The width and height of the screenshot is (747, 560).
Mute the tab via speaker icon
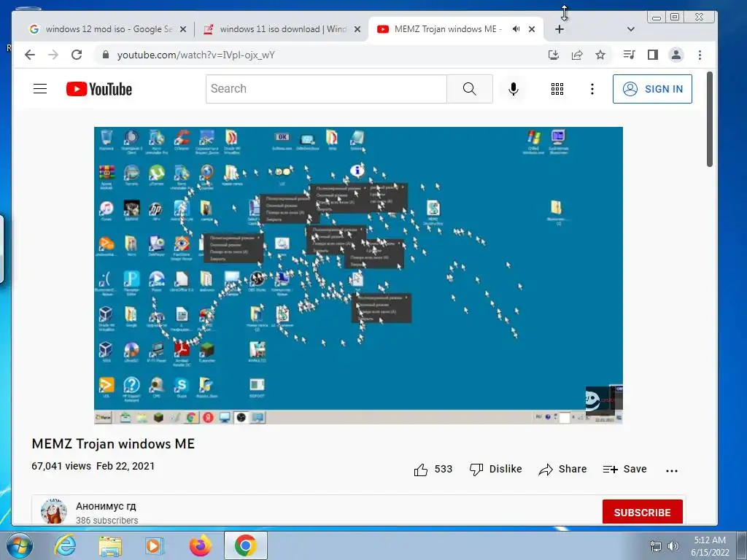click(516, 29)
